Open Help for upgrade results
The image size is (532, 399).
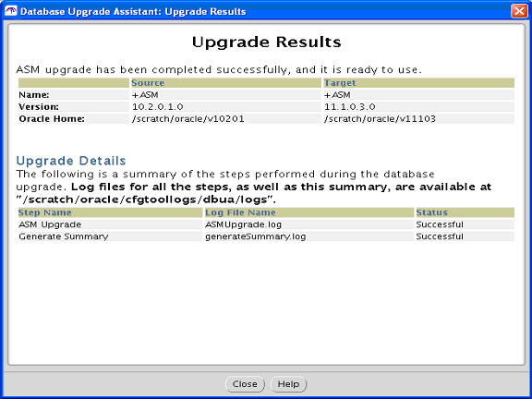point(288,384)
